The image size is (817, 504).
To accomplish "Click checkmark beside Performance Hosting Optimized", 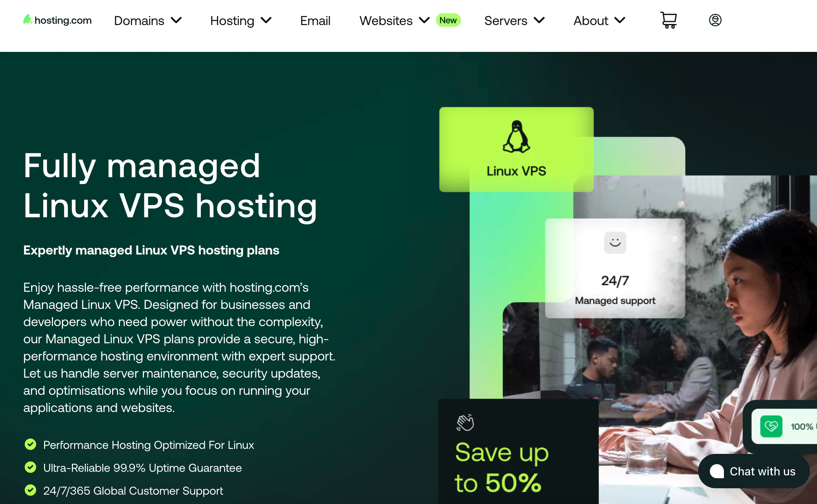I will (x=30, y=445).
